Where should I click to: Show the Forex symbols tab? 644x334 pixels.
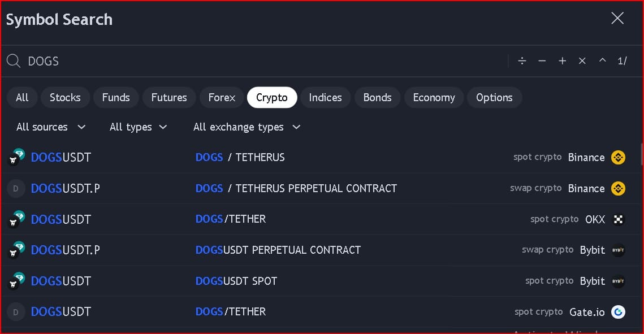[222, 98]
